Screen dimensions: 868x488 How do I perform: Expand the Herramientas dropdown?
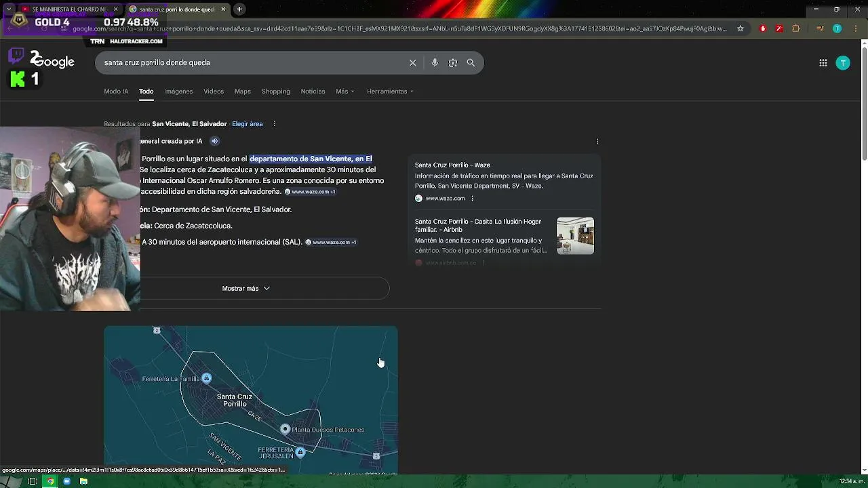click(x=390, y=91)
